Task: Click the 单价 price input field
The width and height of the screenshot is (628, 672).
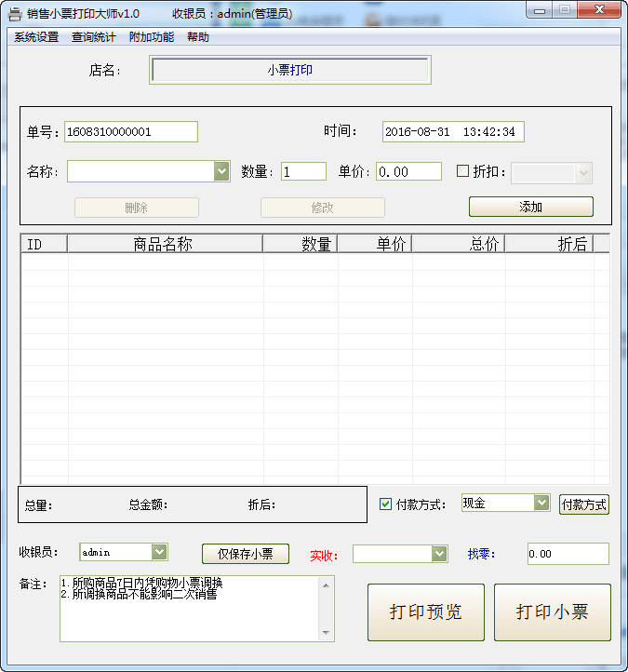Action: (x=408, y=171)
